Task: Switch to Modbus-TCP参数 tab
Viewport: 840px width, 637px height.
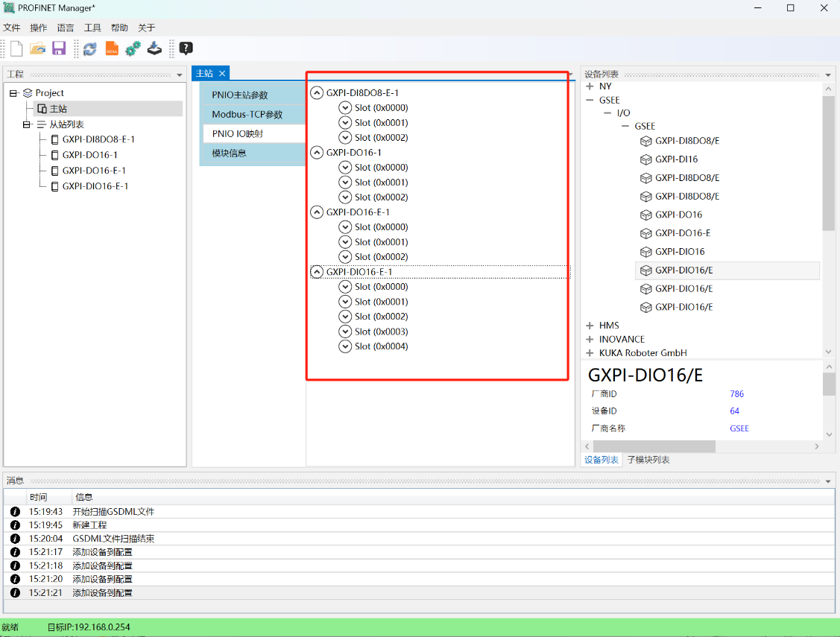Action: coord(254,114)
